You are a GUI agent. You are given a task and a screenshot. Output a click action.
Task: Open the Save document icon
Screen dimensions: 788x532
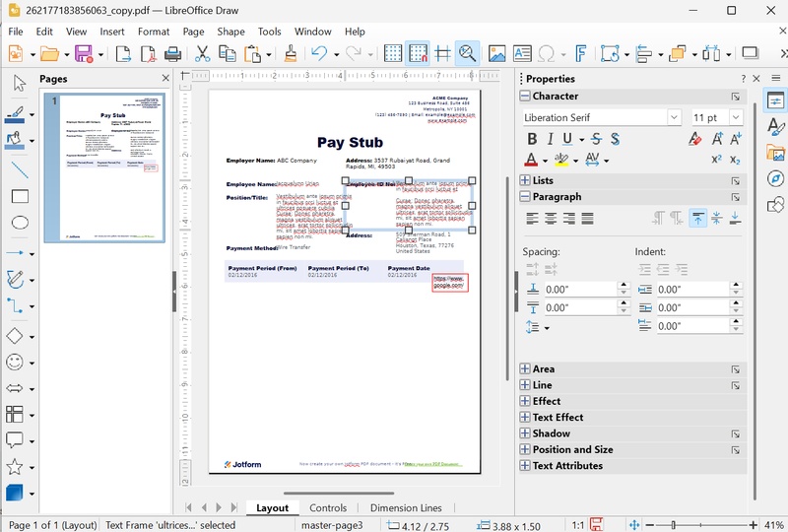84,53
